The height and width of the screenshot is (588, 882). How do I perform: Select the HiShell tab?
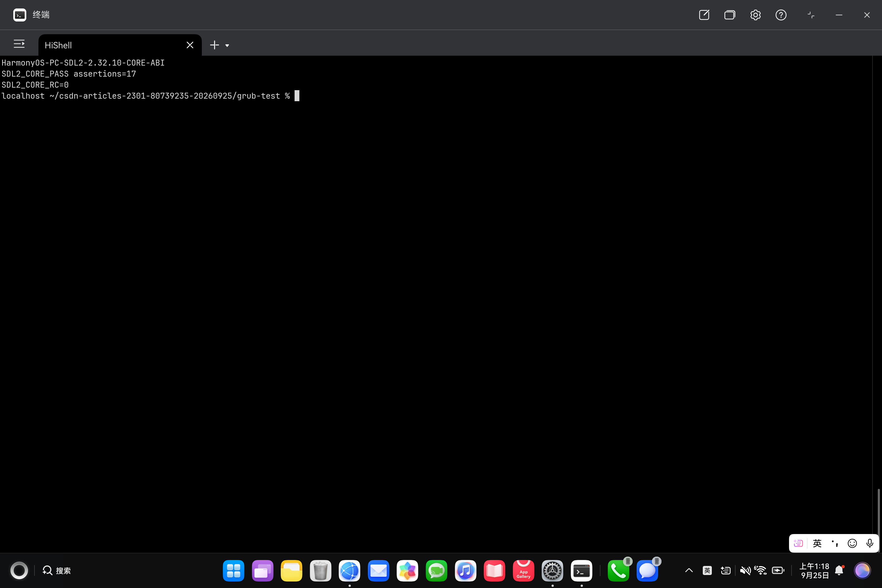click(x=120, y=45)
